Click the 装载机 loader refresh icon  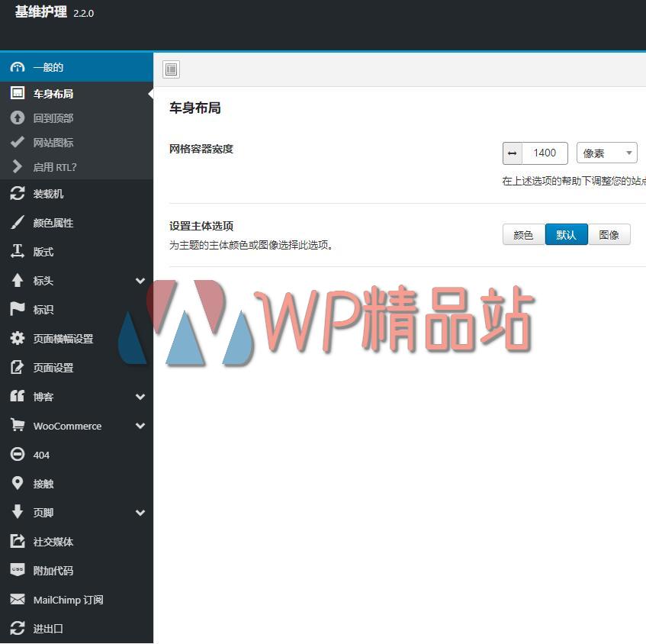point(18,193)
